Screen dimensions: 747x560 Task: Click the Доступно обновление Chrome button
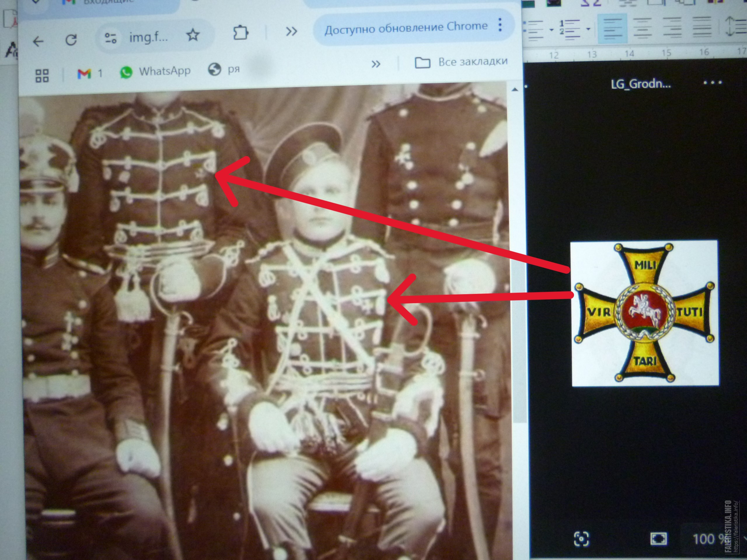point(406,28)
